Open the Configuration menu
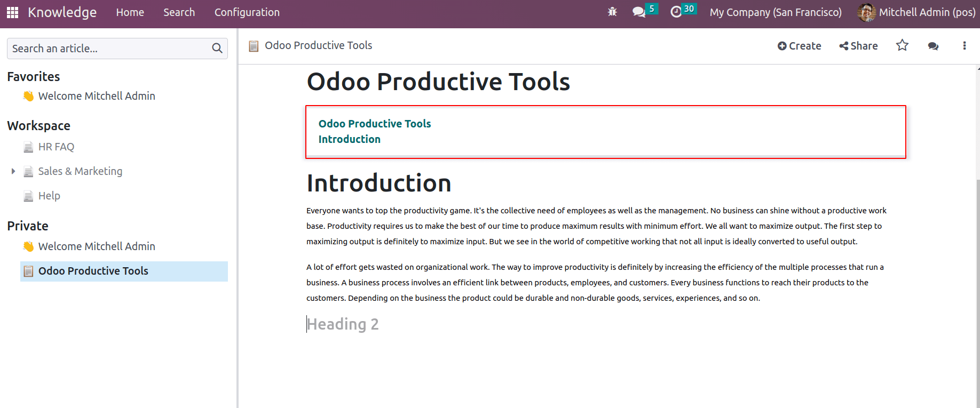980x408 pixels. [x=247, y=12]
